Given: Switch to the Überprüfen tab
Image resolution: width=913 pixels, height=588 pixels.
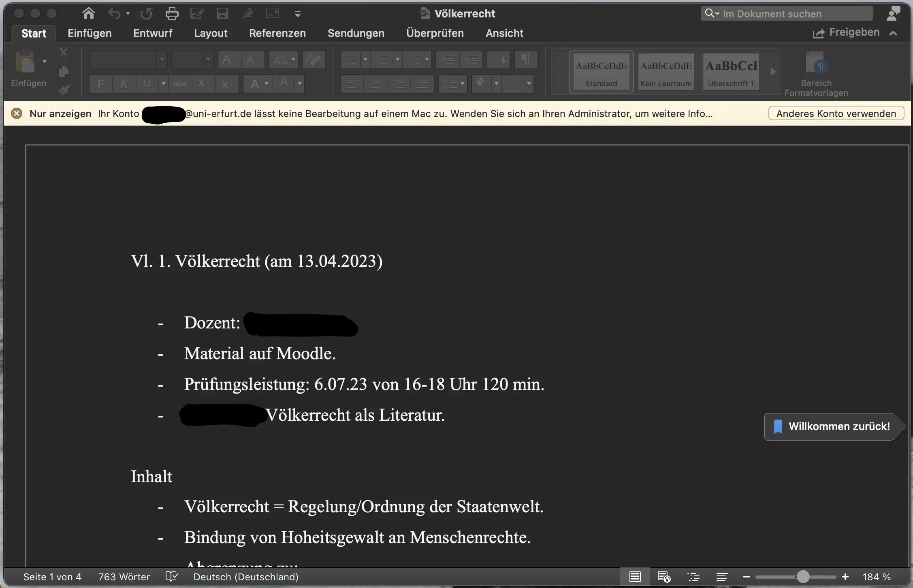Looking at the screenshot, I should [435, 33].
